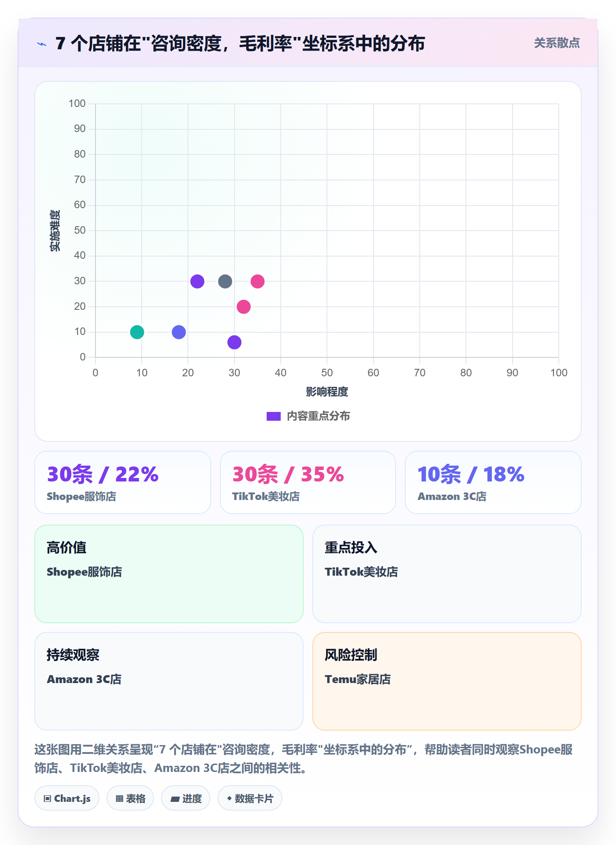Image resolution: width=616 pixels, height=845 pixels.
Task: Click Temu家居店 text in 风险控制 card
Action: (x=358, y=679)
